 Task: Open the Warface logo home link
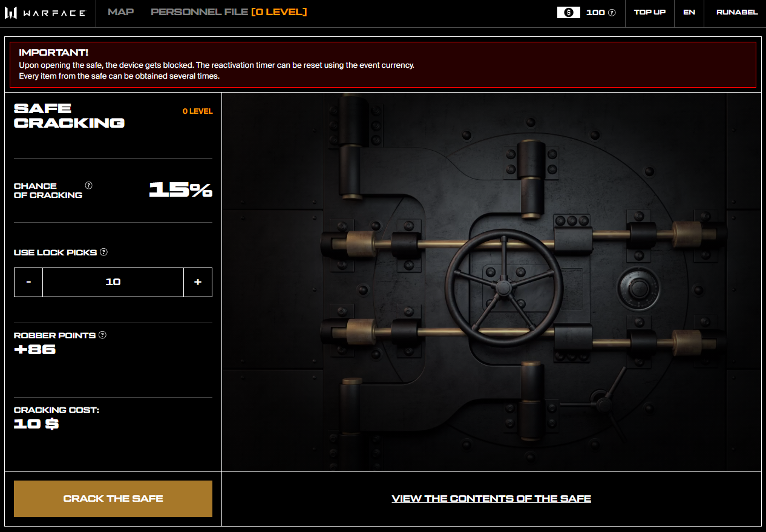pos(45,13)
